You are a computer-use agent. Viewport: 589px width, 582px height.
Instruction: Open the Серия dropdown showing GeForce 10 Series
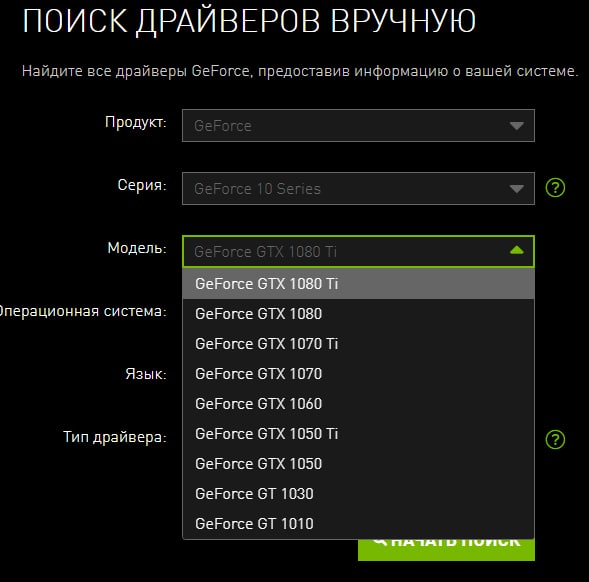coord(358,189)
